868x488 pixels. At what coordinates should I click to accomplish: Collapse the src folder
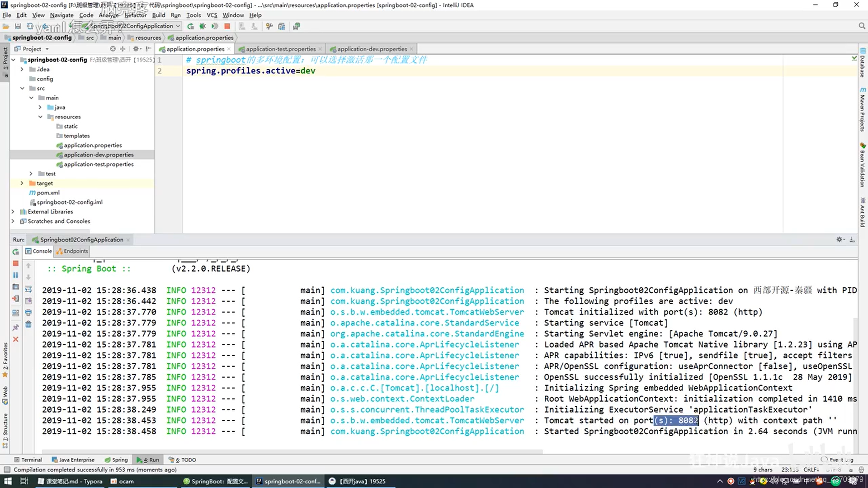click(22, 88)
